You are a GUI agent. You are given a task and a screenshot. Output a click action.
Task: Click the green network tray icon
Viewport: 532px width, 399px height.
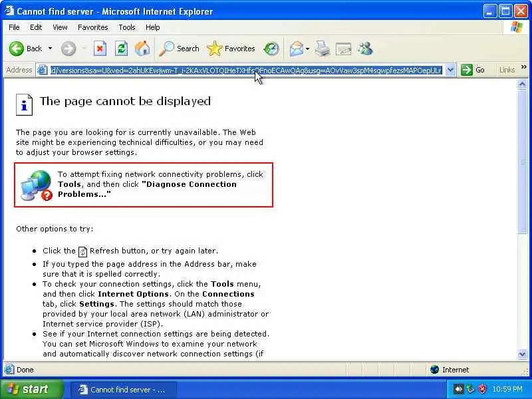470,389
